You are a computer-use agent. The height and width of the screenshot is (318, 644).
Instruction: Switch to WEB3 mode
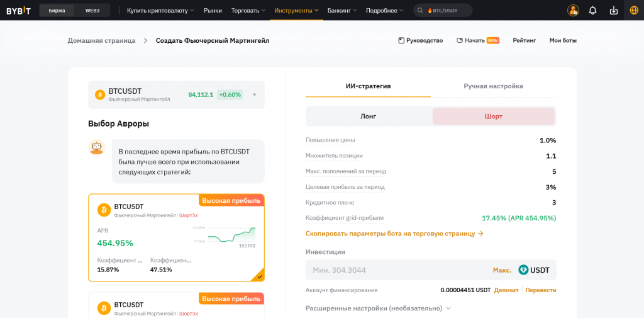(92, 10)
